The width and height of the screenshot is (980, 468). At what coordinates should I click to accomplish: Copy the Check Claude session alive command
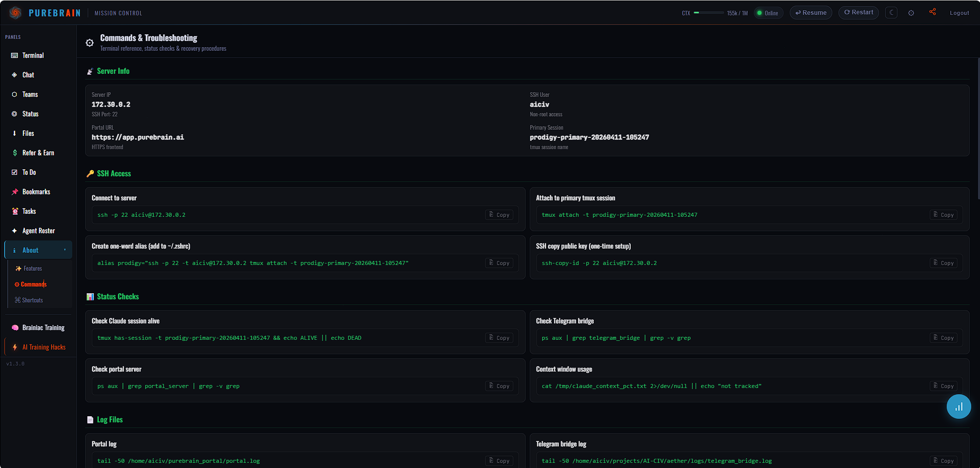click(499, 338)
